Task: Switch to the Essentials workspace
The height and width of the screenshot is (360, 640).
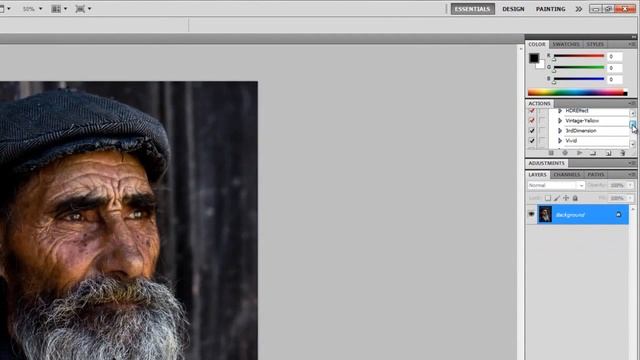Action: [x=473, y=9]
